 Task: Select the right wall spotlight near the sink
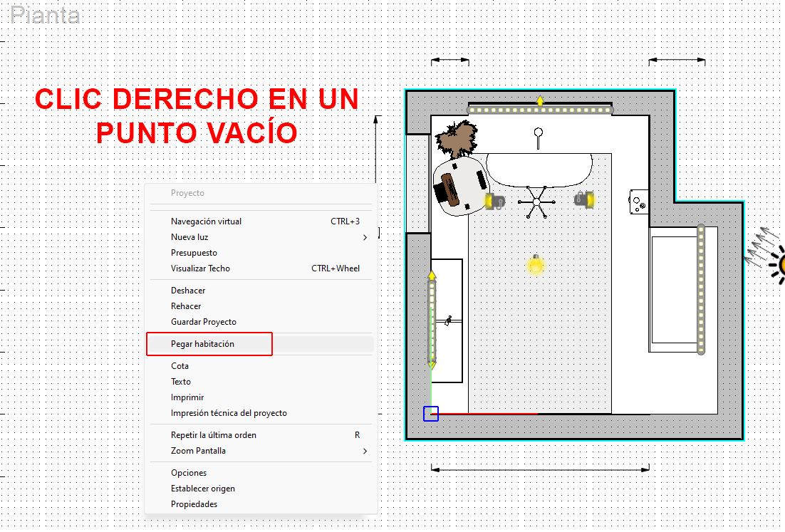[584, 199]
